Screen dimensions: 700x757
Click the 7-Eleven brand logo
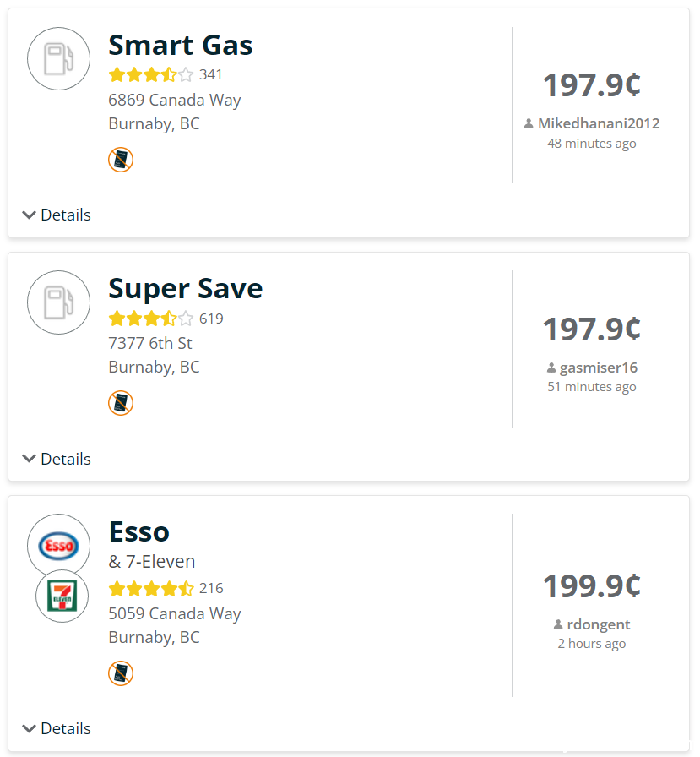pos(62,596)
